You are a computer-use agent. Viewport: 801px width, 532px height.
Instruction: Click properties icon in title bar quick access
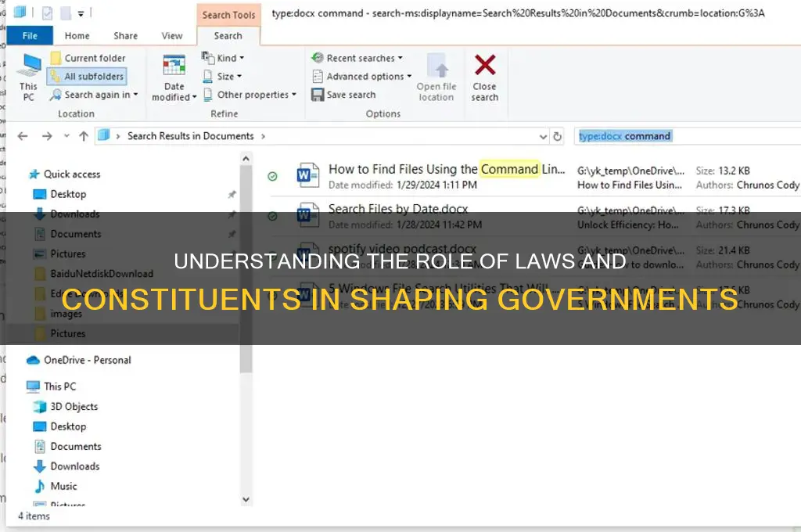point(48,13)
